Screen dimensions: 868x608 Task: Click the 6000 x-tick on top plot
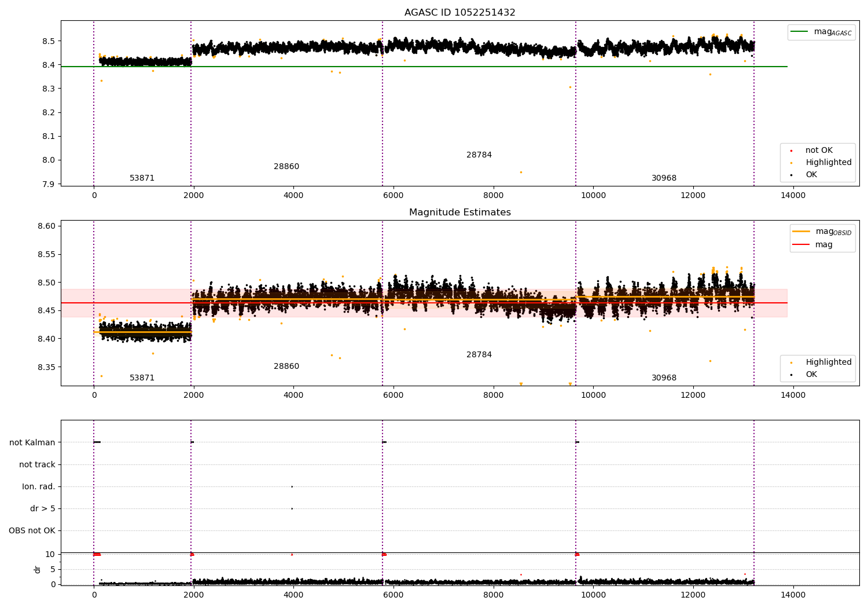393,196
